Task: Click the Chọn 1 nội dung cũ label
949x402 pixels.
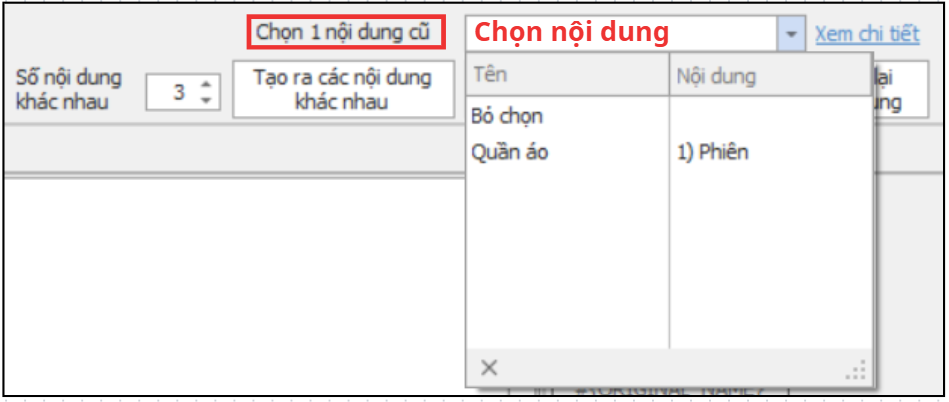Action: [x=342, y=32]
